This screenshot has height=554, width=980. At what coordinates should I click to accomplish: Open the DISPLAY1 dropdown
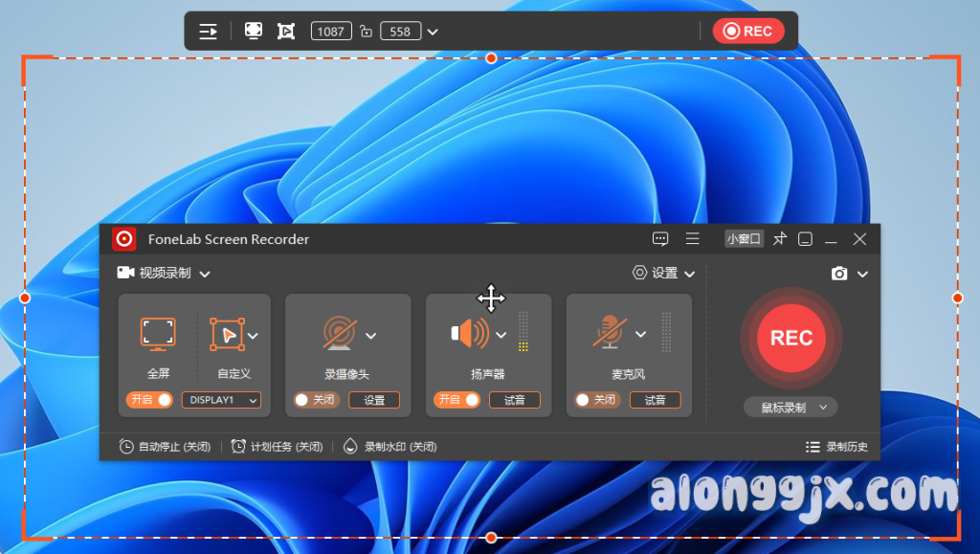click(x=221, y=400)
